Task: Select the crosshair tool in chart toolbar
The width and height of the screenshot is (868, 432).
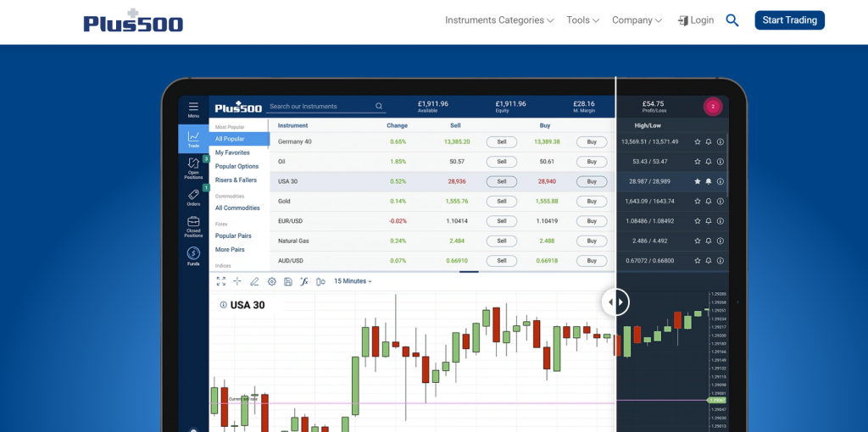Action: pos(237,281)
